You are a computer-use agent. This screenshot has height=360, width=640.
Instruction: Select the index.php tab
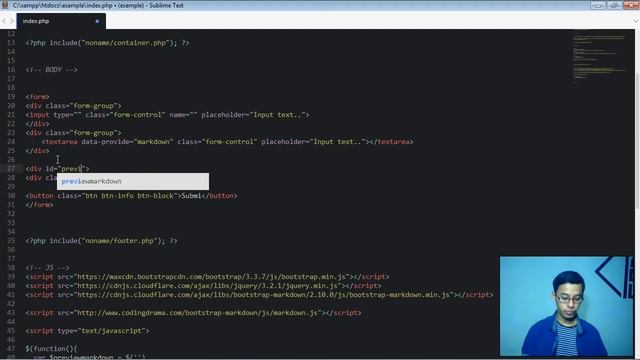pyautogui.click(x=61, y=21)
